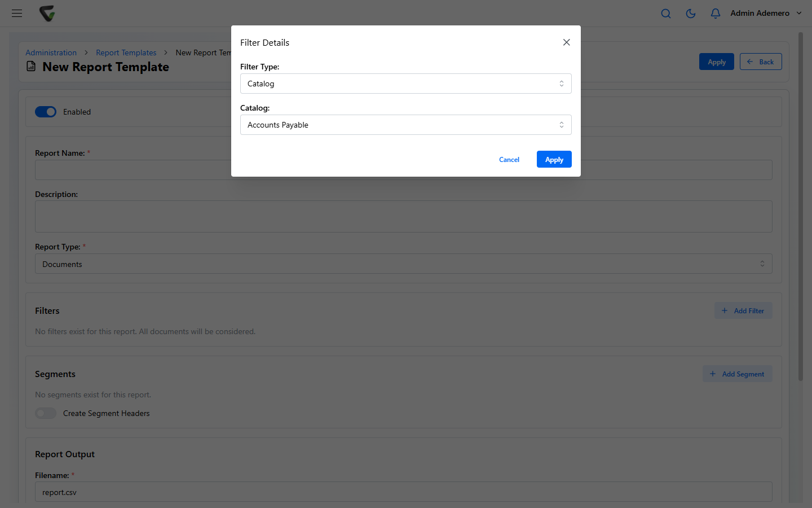Open notifications bell icon
The image size is (812, 508).
click(716, 14)
